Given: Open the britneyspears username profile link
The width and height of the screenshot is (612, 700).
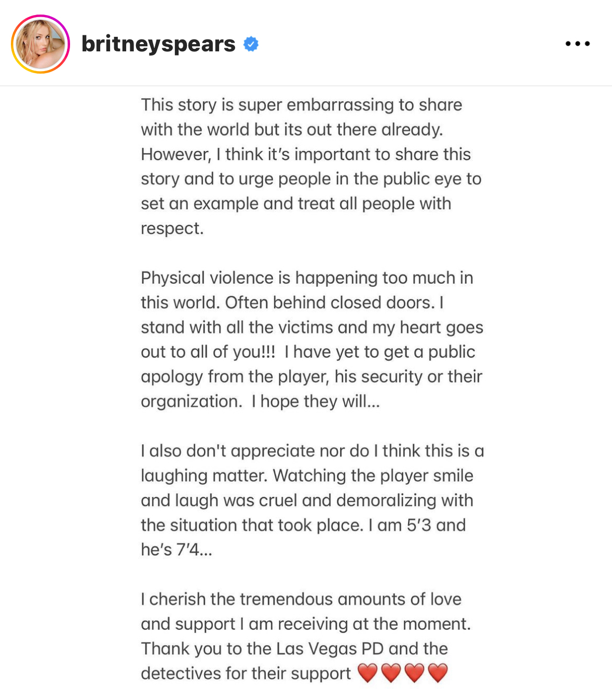Looking at the screenshot, I should [x=158, y=44].
